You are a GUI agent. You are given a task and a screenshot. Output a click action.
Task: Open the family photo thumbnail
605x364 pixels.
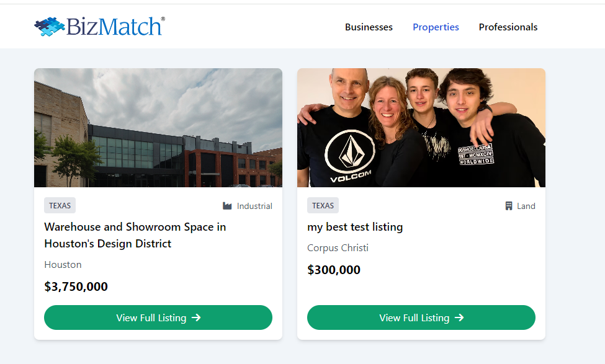tap(421, 128)
